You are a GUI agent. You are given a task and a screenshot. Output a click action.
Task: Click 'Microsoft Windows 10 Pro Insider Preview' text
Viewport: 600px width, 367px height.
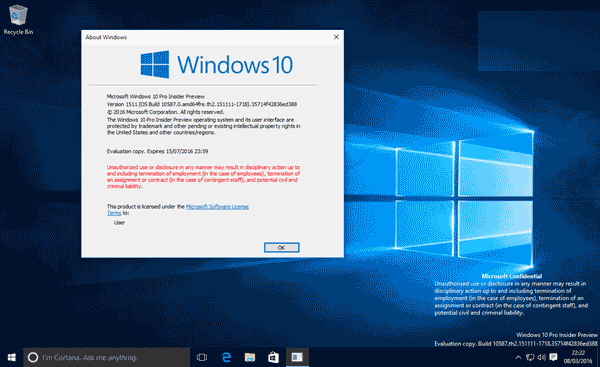(x=156, y=96)
